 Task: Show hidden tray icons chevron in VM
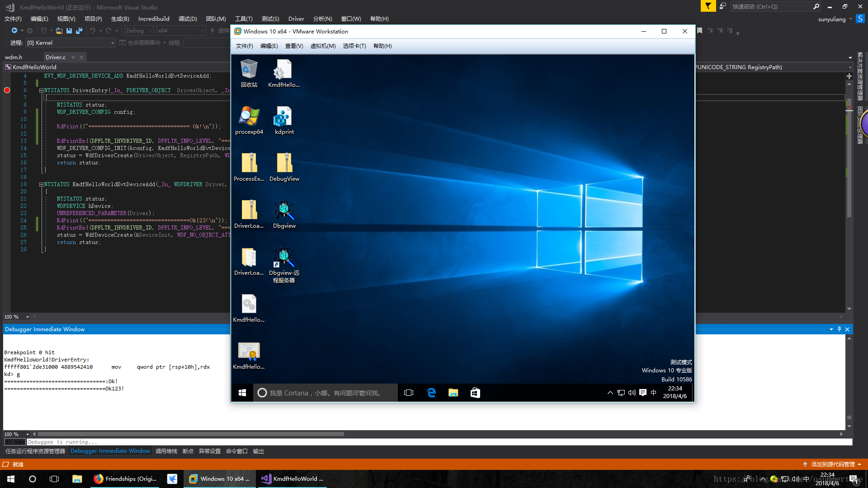[x=610, y=393]
